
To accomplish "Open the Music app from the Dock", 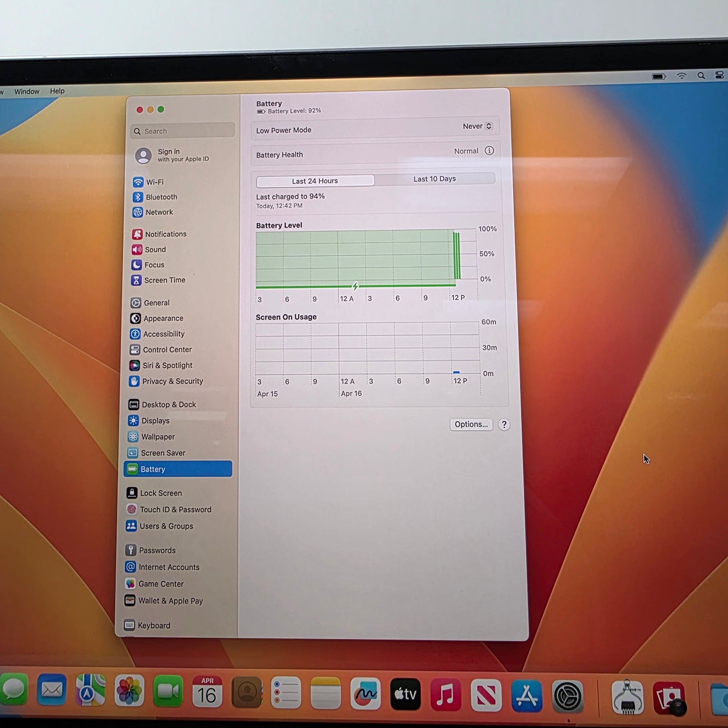I will [445, 694].
